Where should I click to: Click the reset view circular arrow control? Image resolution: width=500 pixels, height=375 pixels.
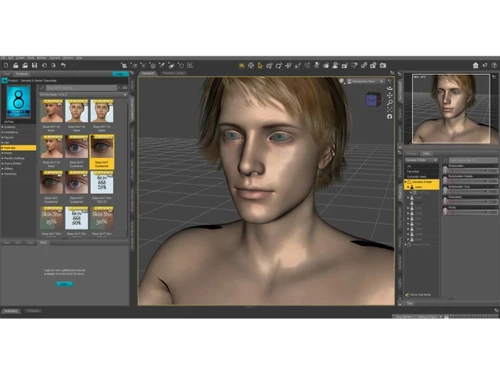pyautogui.click(x=389, y=116)
